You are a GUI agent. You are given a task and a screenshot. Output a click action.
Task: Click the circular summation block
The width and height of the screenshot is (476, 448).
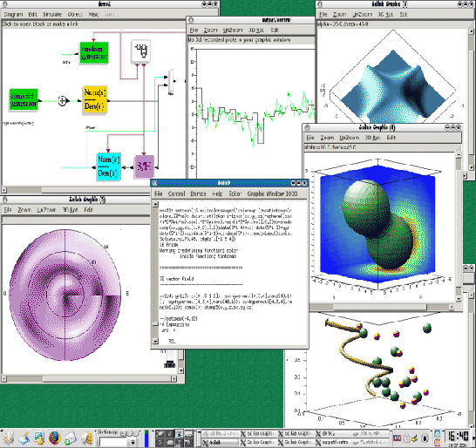tap(62, 101)
